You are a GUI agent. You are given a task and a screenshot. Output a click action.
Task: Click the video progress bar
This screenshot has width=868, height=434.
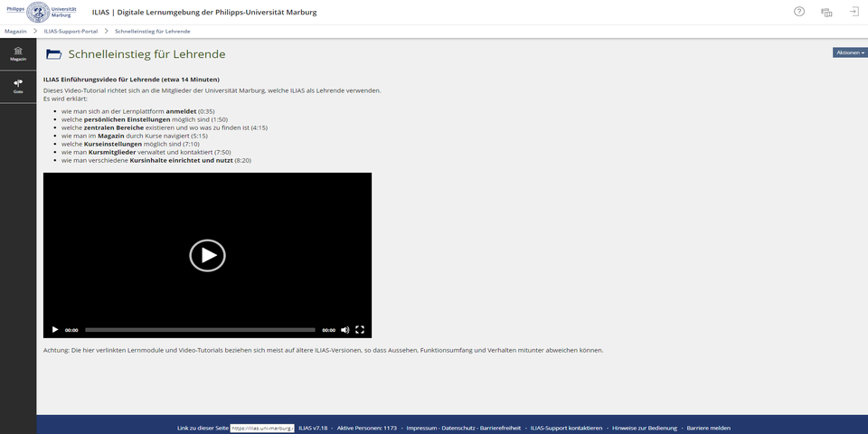pos(200,330)
